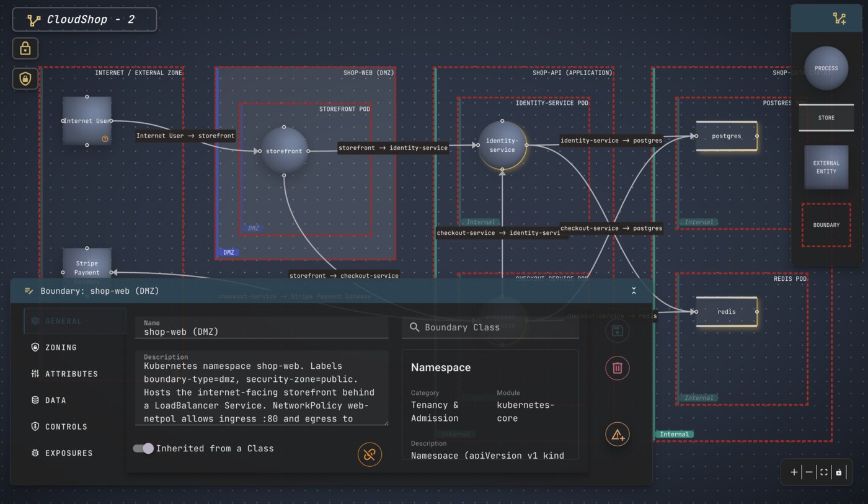This screenshot has height=504, width=868.
Task: Click the top connector port of storefront node
Action: [284, 127]
